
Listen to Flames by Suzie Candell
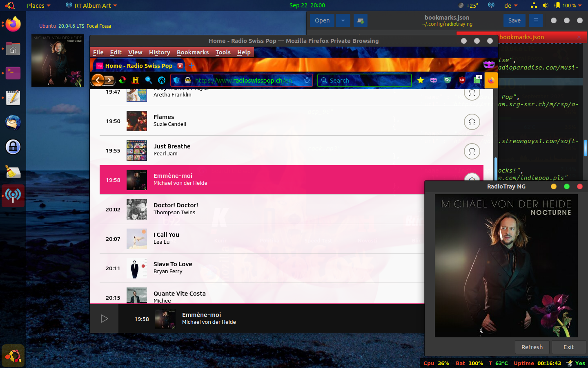[x=472, y=122]
